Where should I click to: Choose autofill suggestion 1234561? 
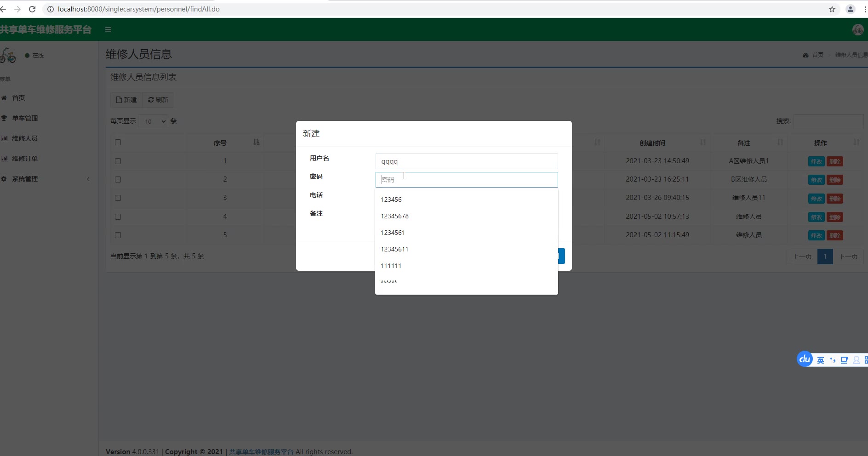(x=467, y=233)
